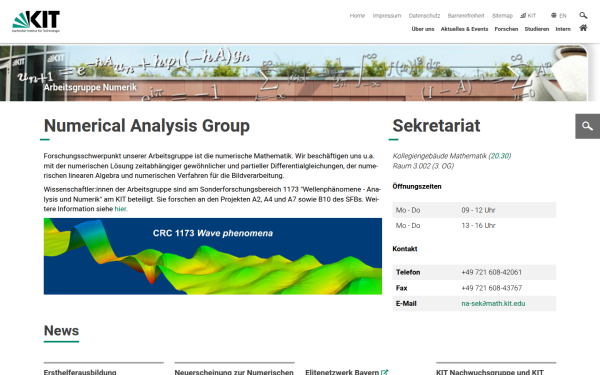Click the News section heading
The width and height of the screenshot is (600, 375).
(61, 331)
